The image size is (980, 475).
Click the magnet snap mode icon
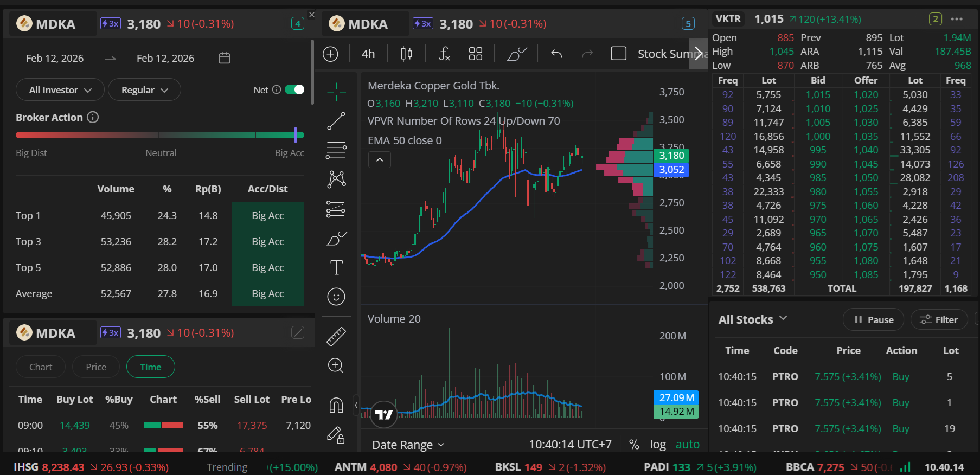click(336, 405)
